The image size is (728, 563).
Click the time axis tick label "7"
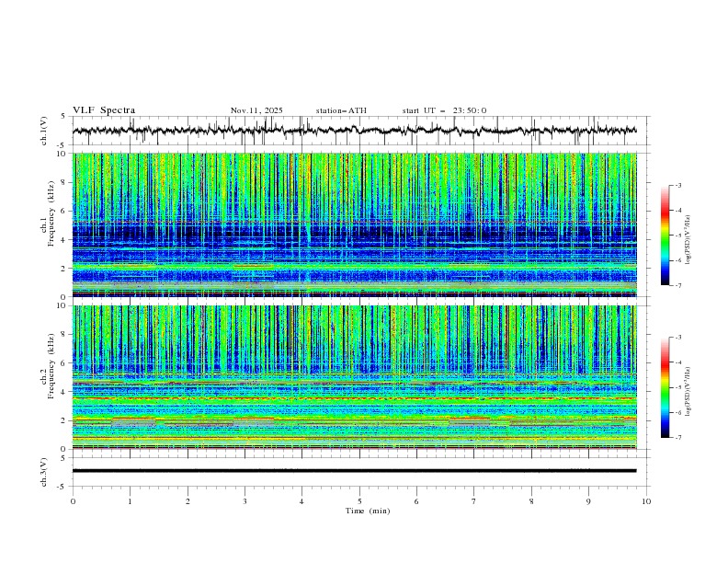coord(474,501)
